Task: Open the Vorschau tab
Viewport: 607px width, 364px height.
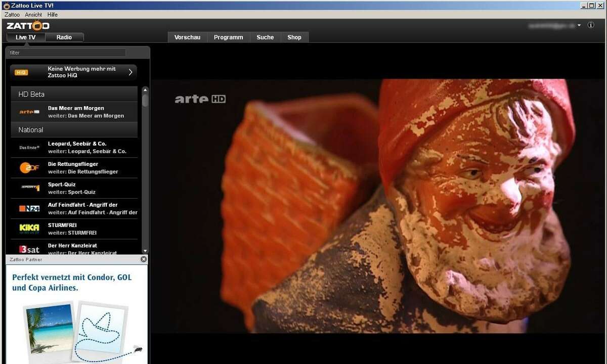Action: 187,37
